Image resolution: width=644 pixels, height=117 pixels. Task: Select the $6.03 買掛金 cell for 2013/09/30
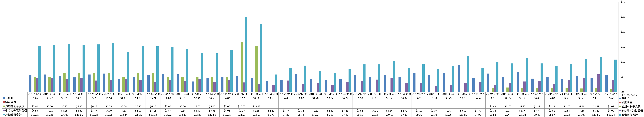[168, 98]
